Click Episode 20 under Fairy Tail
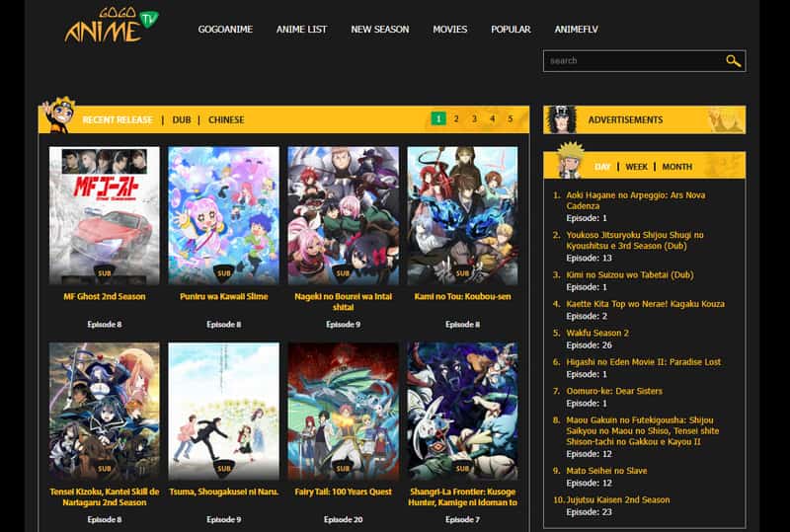The width and height of the screenshot is (790, 532). click(x=343, y=519)
